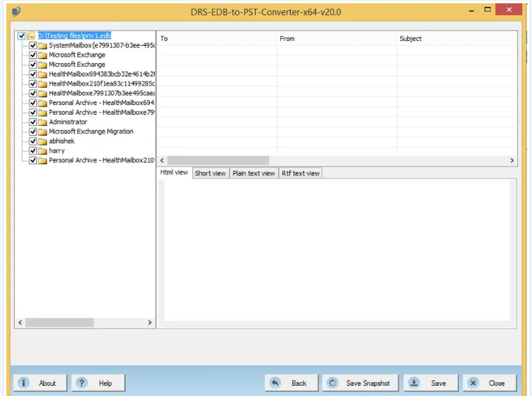The height and width of the screenshot is (396, 532).
Task: Click the Subject column header
Action: click(456, 39)
